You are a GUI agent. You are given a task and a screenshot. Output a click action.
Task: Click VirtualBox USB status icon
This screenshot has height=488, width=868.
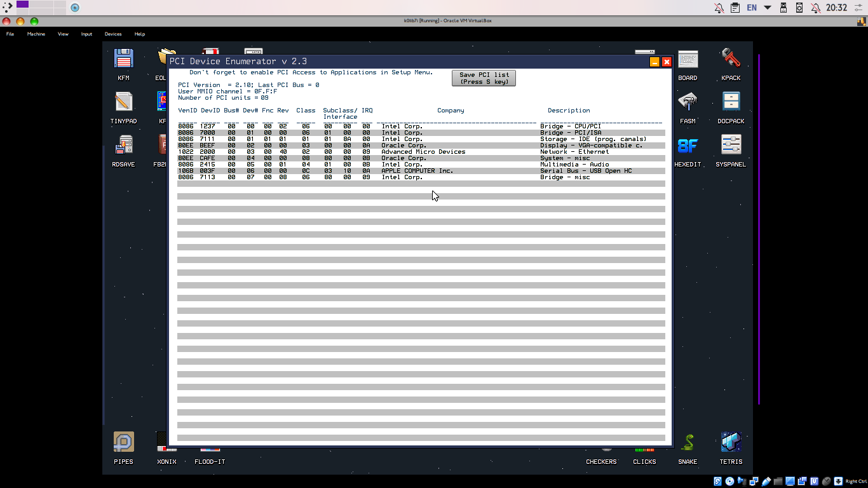click(766, 481)
